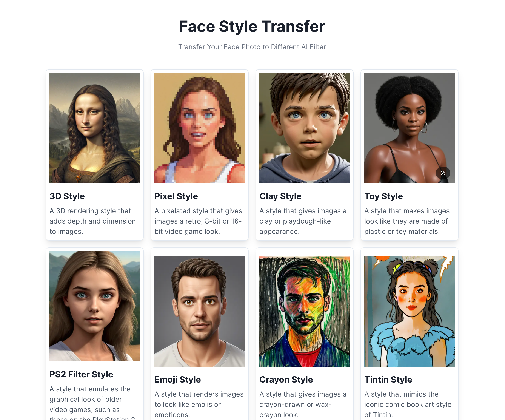Click the Face Style Transfer page title
The height and width of the screenshot is (420, 505).
click(252, 26)
